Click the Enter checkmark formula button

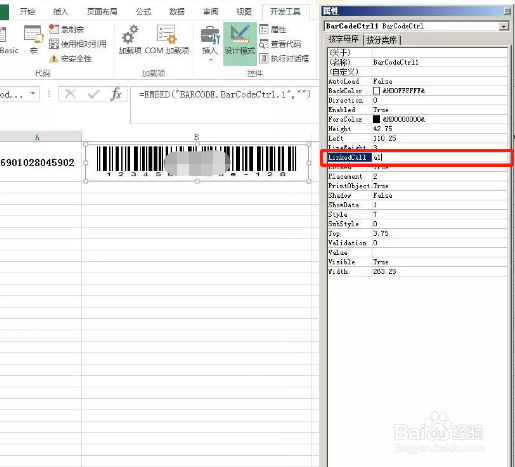(x=93, y=94)
